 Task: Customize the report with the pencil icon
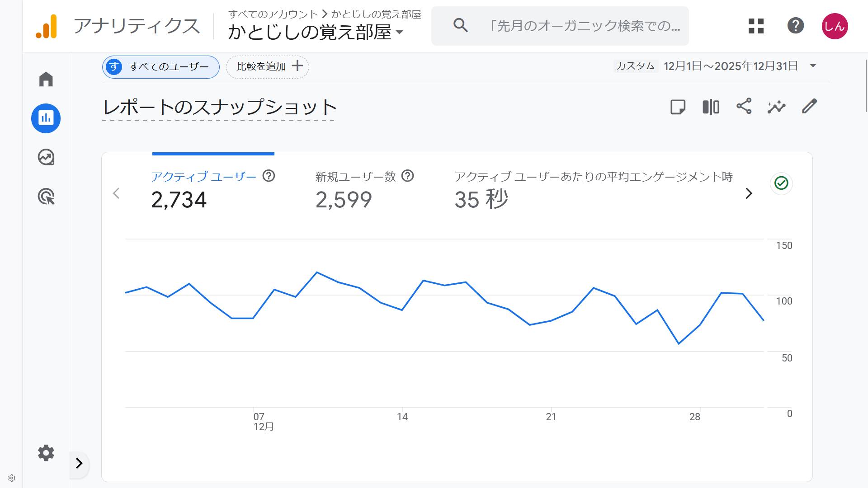pyautogui.click(x=809, y=106)
